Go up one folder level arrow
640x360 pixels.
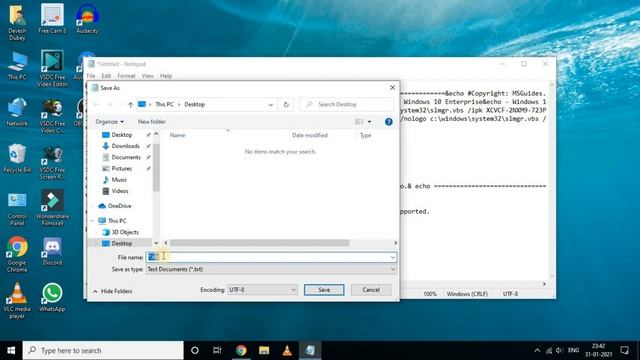click(130, 104)
